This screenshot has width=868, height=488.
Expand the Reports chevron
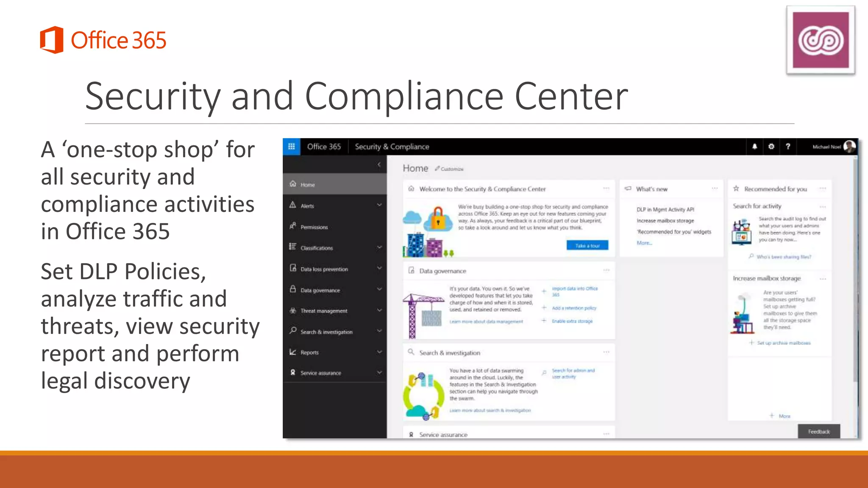379,352
